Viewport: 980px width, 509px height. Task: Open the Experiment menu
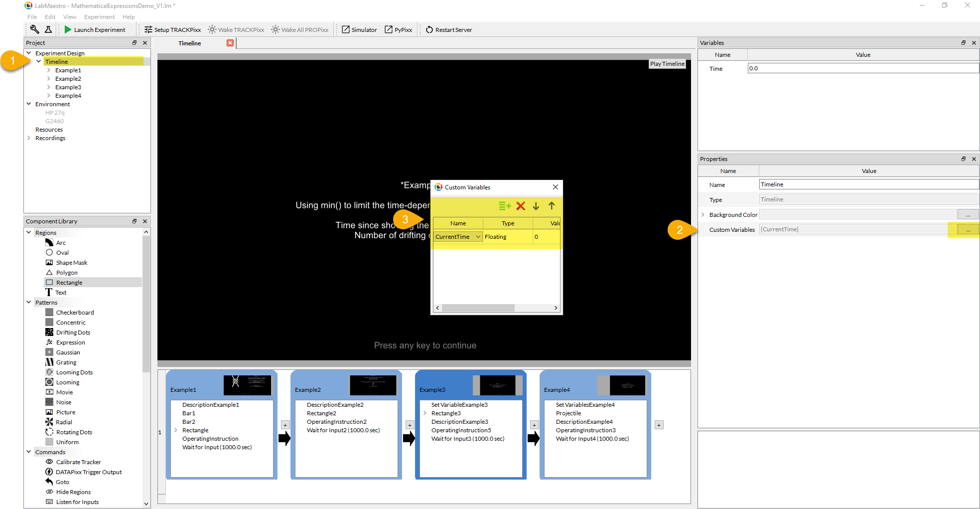coord(99,17)
